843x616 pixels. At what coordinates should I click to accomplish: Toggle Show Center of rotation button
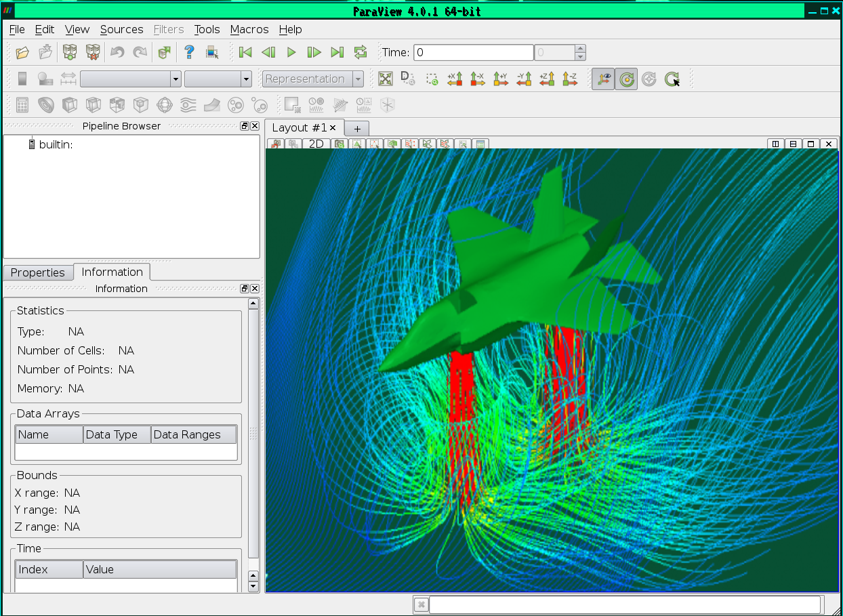pos(626,79)
